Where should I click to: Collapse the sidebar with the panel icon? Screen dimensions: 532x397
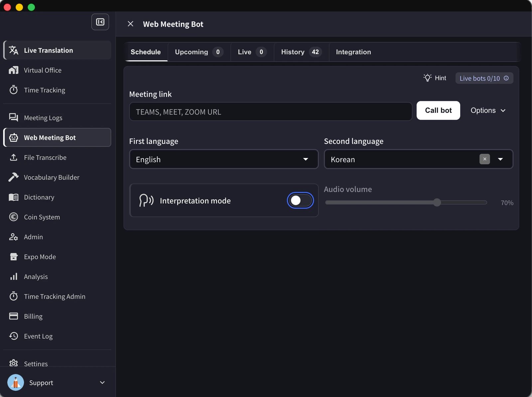coord(100,22)
